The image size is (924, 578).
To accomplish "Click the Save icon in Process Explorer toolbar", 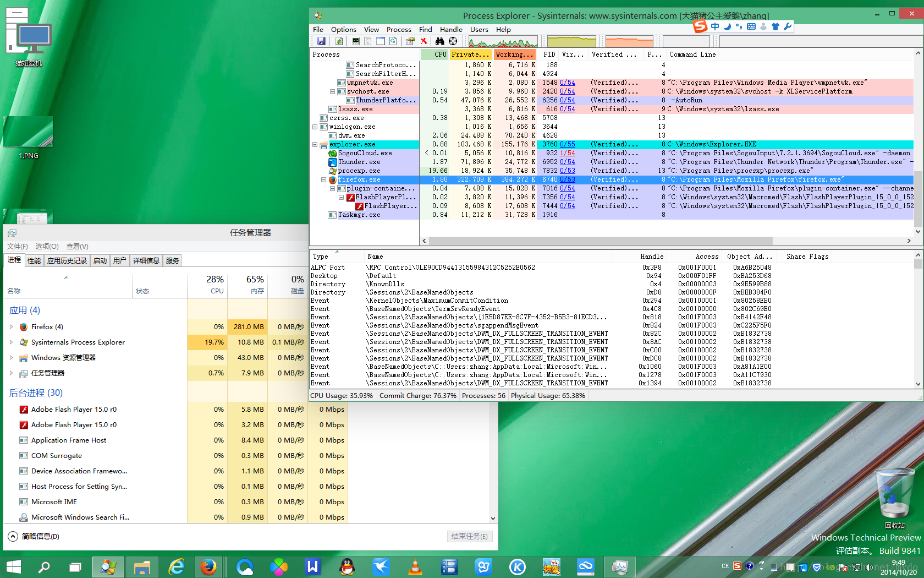I will click(x=321, y=41).
